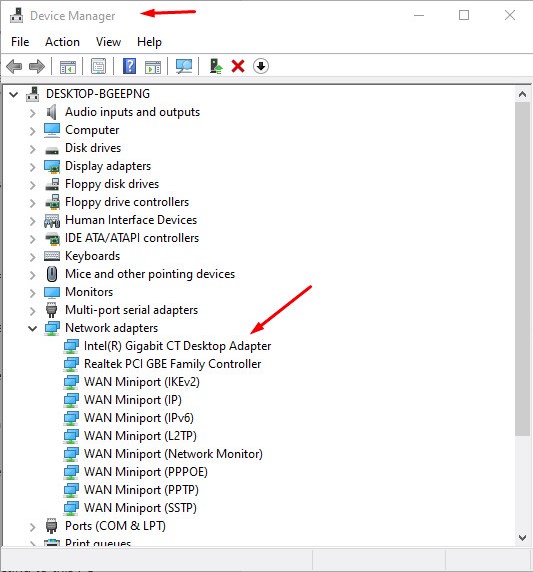Image resolution: width=533 pixels, height=572 pixels.
Task: Click the scrollbar down arrow
Action: [x=522, y=538]
